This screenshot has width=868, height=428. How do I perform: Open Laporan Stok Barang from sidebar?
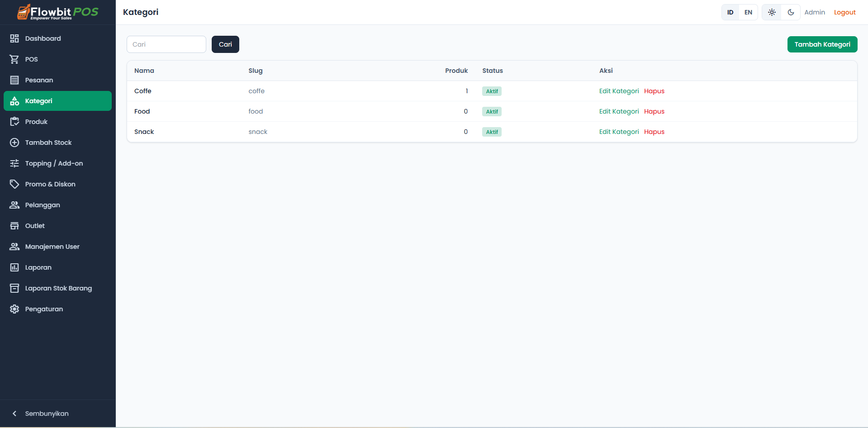tap(58, 288)
